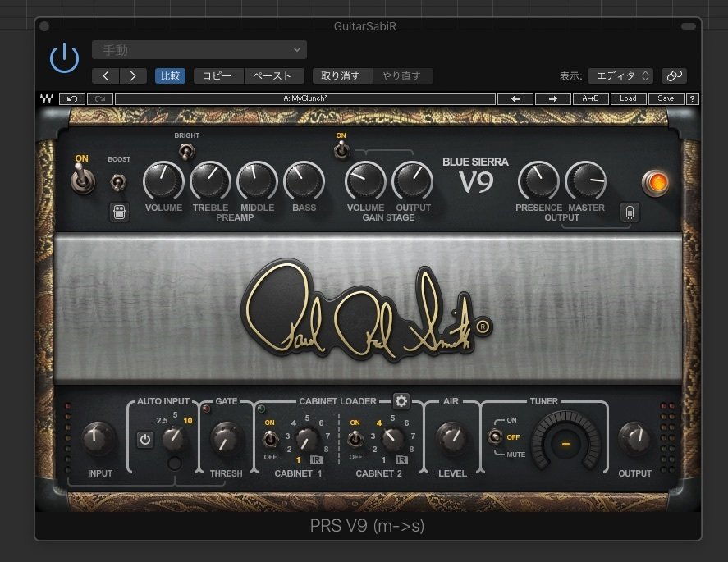This screenshot has width=728, height=562.
Task: Click the CABINET 2 IR button
Action: point(401,460)
